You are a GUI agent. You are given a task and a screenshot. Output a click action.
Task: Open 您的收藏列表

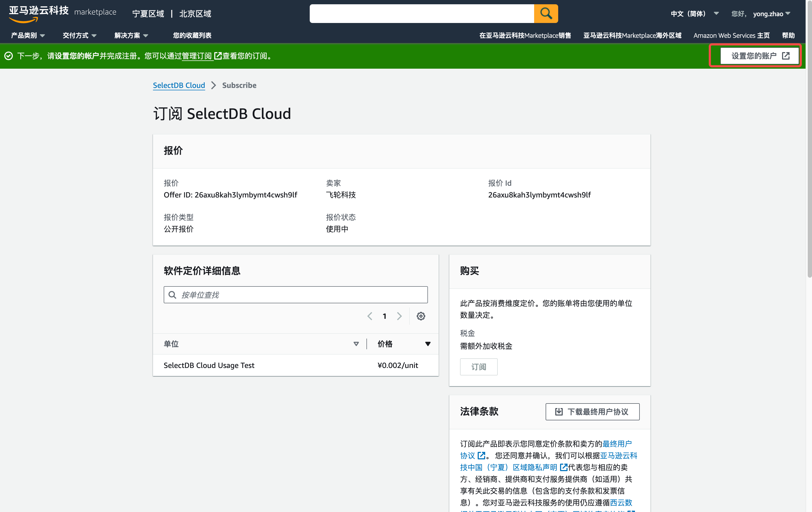click(192, 35)
